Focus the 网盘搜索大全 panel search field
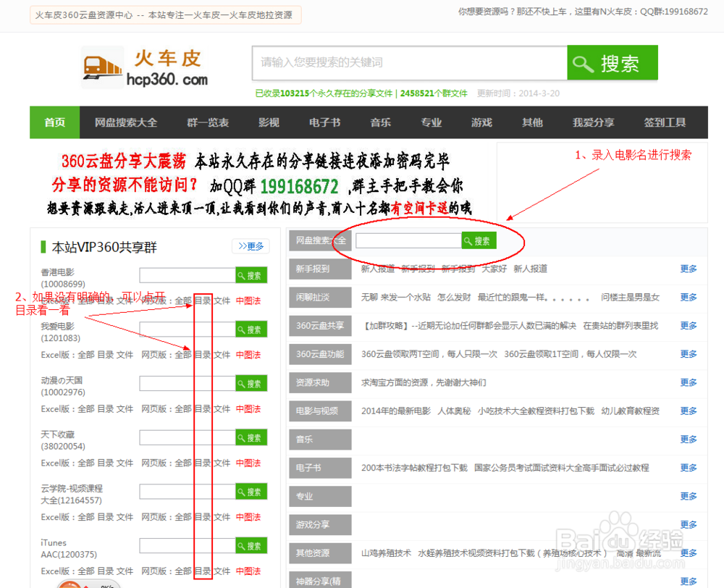This screenshot has width=724, height=588. click(408, 240)
